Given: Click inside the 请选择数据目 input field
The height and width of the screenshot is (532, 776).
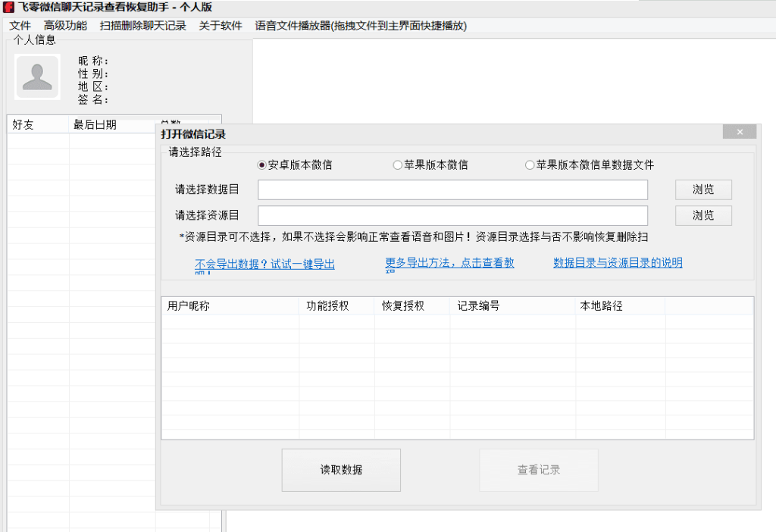Looking at the screenshot, I should tap(452, 189).
